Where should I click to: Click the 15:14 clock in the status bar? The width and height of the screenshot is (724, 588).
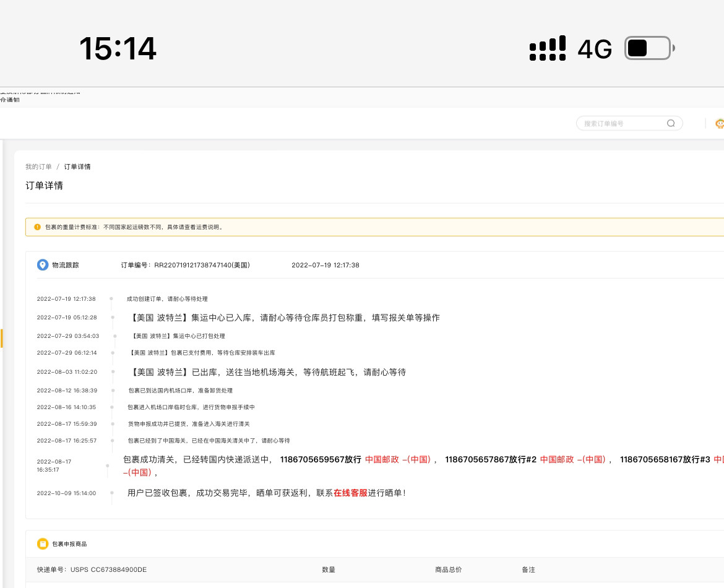pos(118,49)
